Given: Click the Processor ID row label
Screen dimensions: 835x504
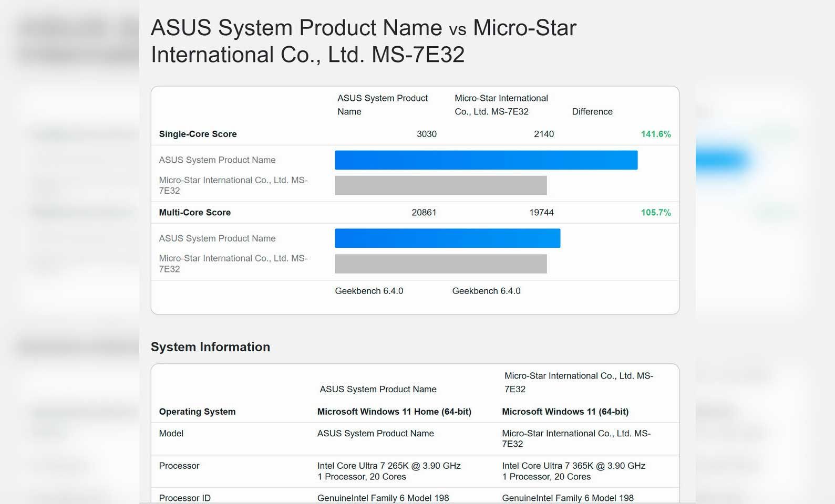Looking at the screenshot, I should (184, 498).
